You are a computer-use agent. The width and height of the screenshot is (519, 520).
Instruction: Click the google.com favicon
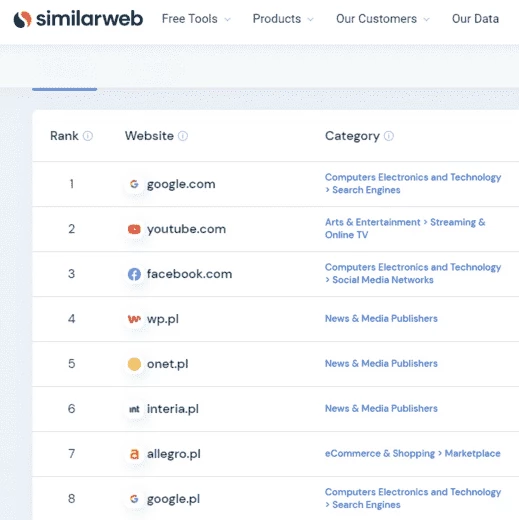134,184
